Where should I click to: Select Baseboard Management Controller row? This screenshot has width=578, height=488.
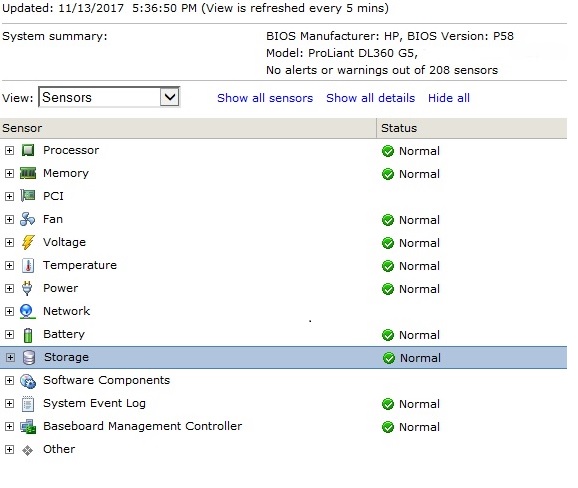tap(283, 426)
